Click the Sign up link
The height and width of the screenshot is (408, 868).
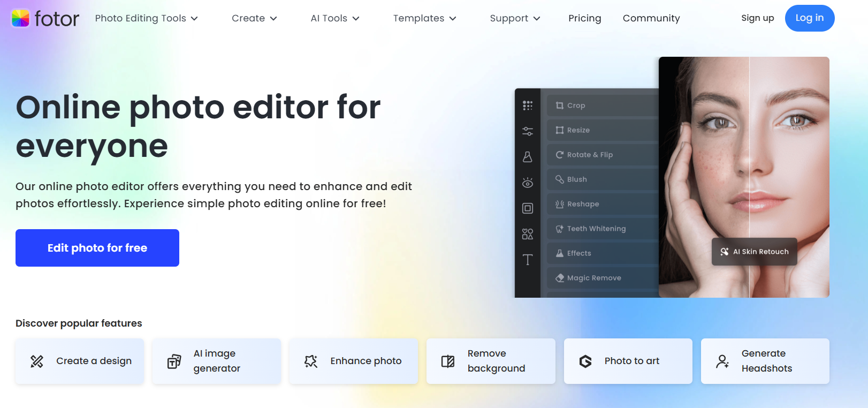pos(757,18)
